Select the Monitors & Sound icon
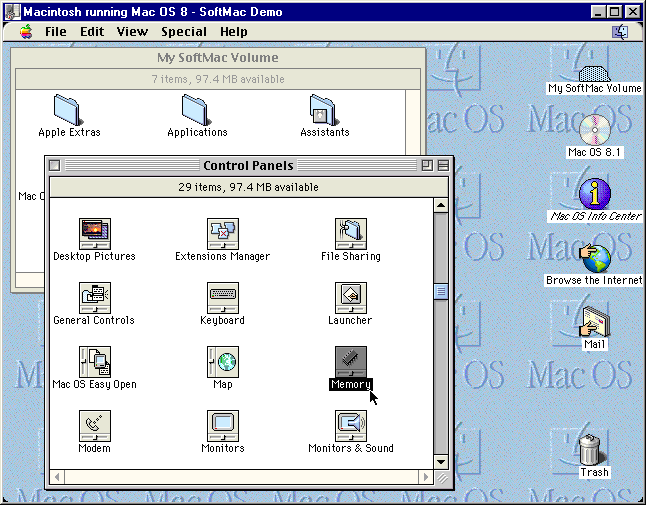This screenshot has height=505, width=646. [351, 426]
